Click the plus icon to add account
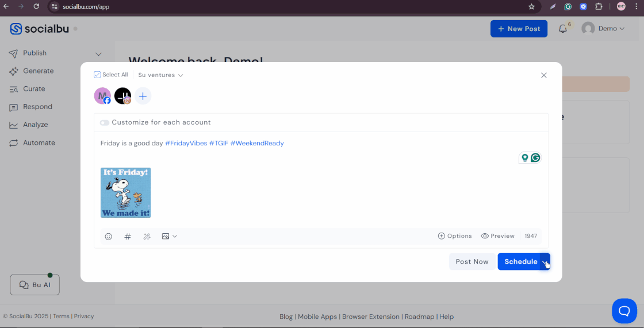The height and width of the screenshot is (328, 644). (143, 96)
